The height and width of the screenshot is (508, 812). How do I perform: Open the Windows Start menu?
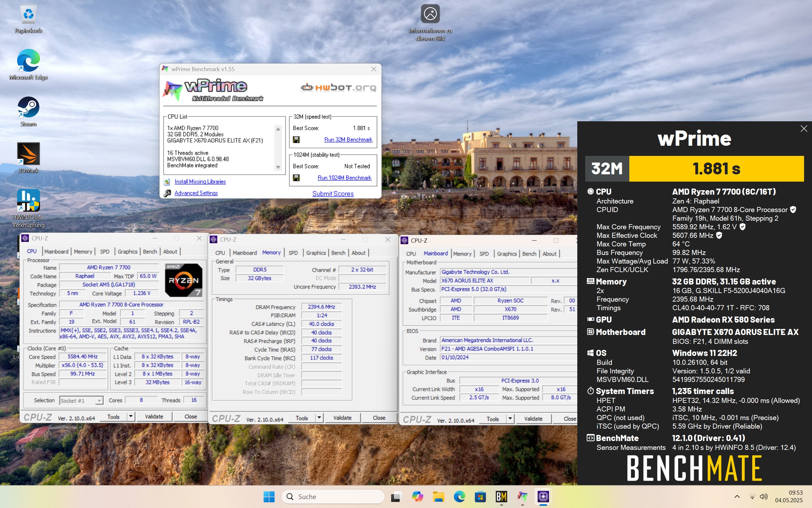(269, 497)
